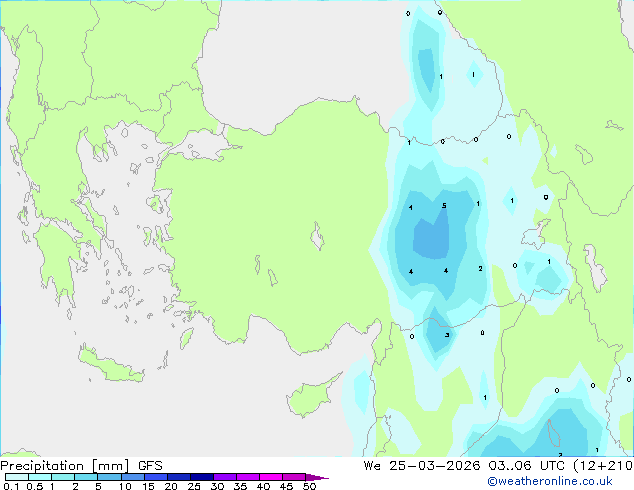Image resolution: width=634 pixels, height=490 pixels.
Task: Click the '0.1' legend scale label
Action: (11, 486)
